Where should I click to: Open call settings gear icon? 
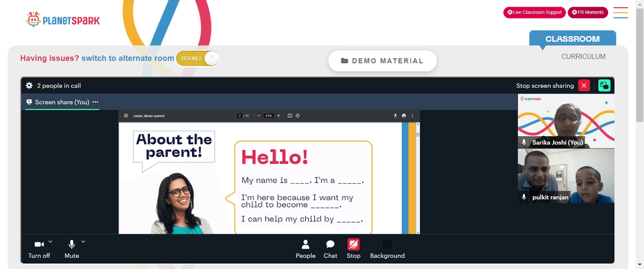pyautogui.click(x=29, y=86)
